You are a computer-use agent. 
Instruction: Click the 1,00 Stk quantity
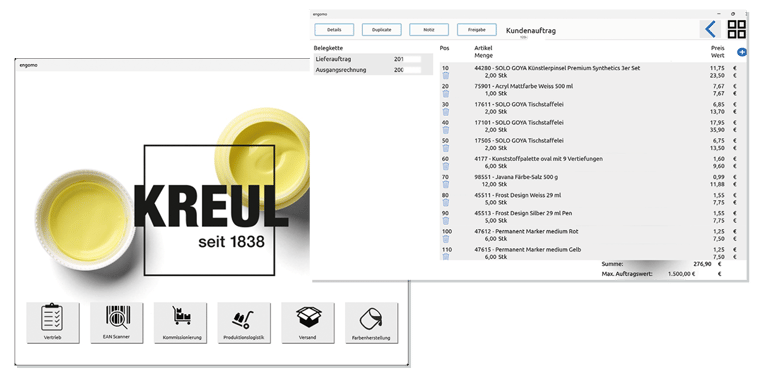pos(496,94)
